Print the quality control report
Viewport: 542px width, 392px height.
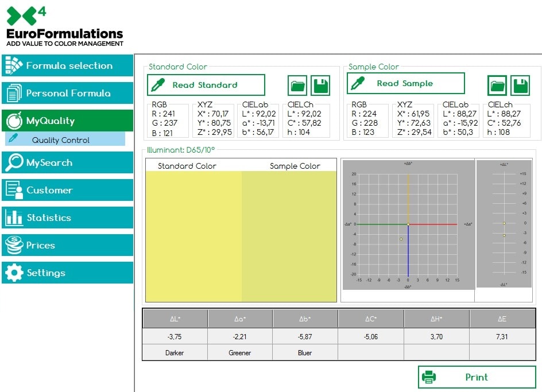tap(477, 377)
